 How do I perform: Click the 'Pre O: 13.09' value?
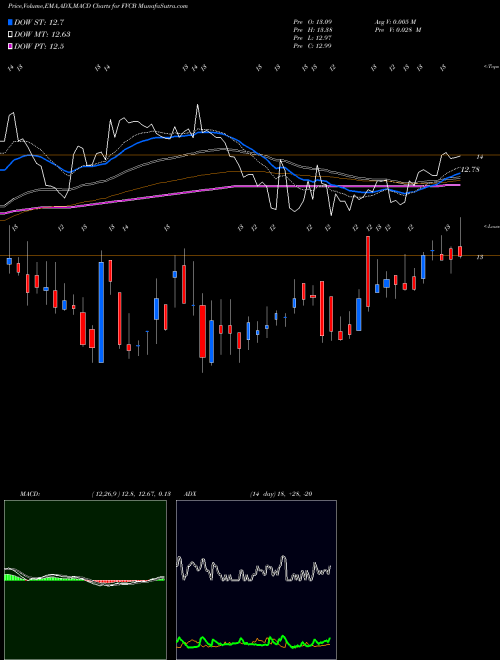pos(313,22)
